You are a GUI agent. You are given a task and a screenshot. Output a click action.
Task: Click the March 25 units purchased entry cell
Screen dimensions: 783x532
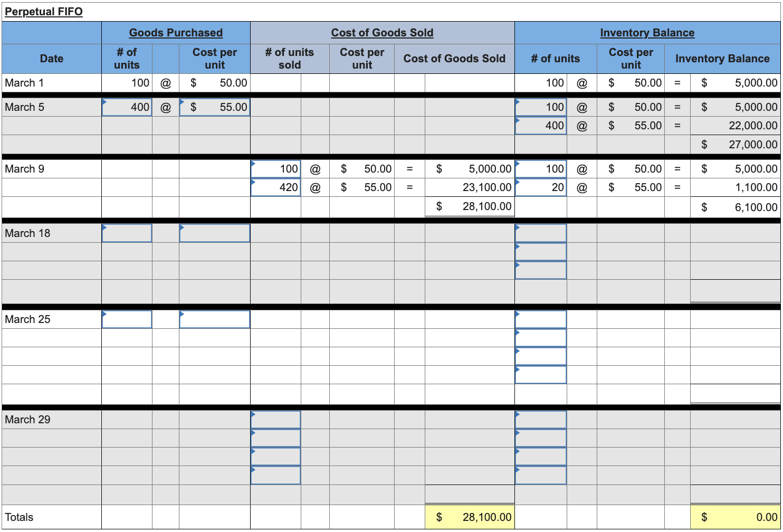(127, 319)
